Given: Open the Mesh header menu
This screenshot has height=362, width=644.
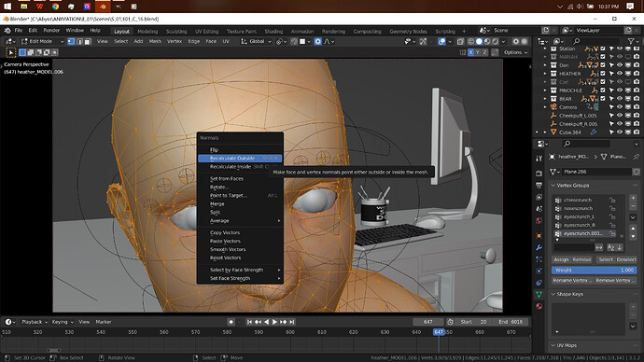Looking at the screenshot, I should click(x=155, y=41).
